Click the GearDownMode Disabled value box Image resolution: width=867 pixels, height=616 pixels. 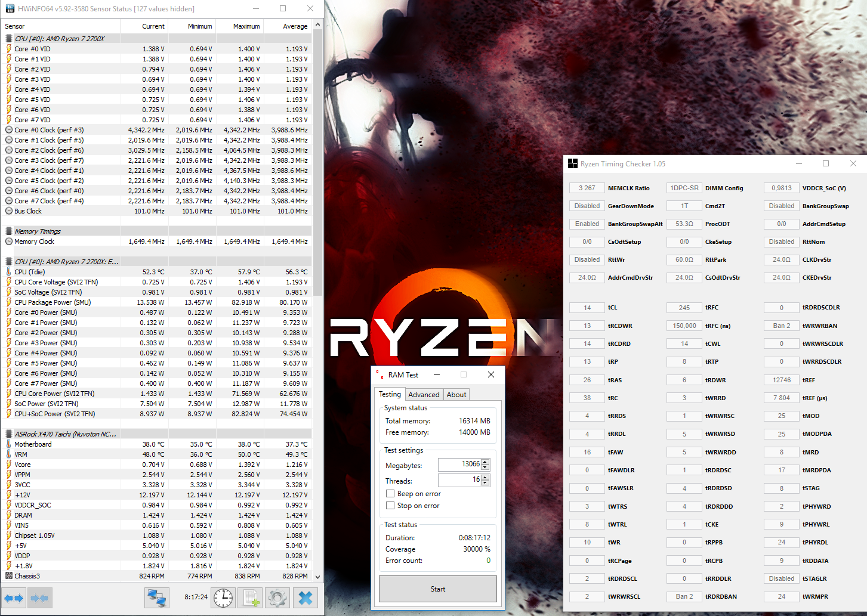click(x=587, y=206)
